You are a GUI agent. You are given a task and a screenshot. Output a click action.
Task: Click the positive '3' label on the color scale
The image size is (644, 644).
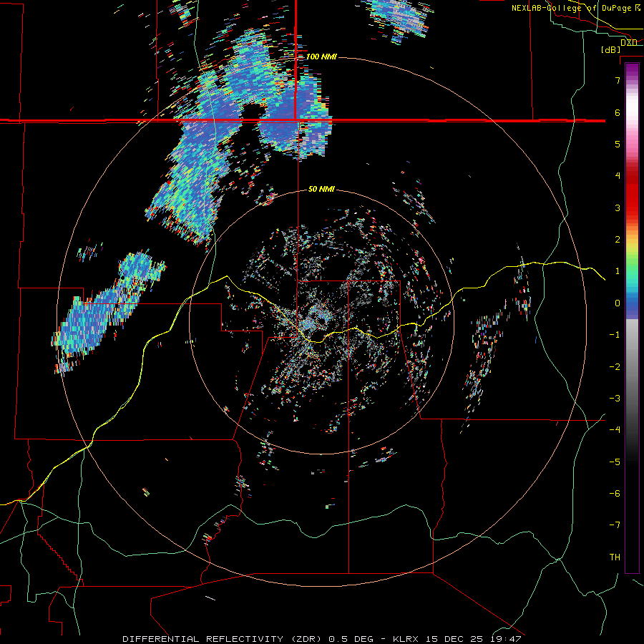618,208
